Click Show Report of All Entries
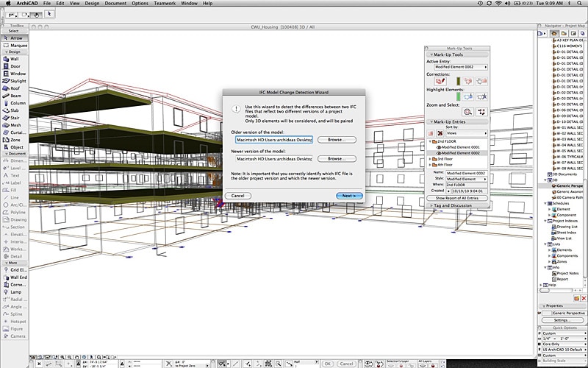The image size is (588, 368). [456, 198]
